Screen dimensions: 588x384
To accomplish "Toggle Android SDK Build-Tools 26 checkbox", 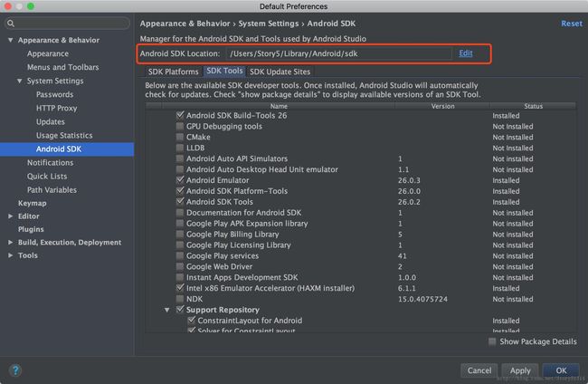I will pyautogui.click(x=180, y=115).
